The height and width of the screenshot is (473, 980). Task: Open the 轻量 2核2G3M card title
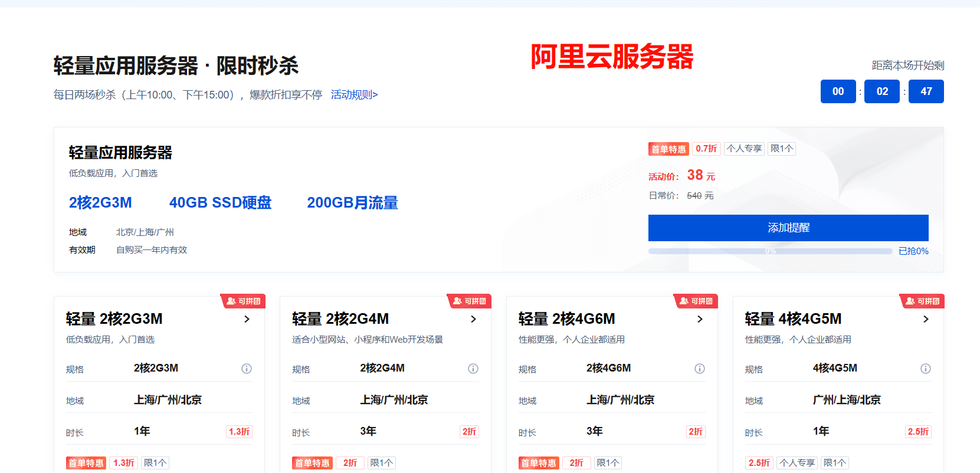coord(114,319)
